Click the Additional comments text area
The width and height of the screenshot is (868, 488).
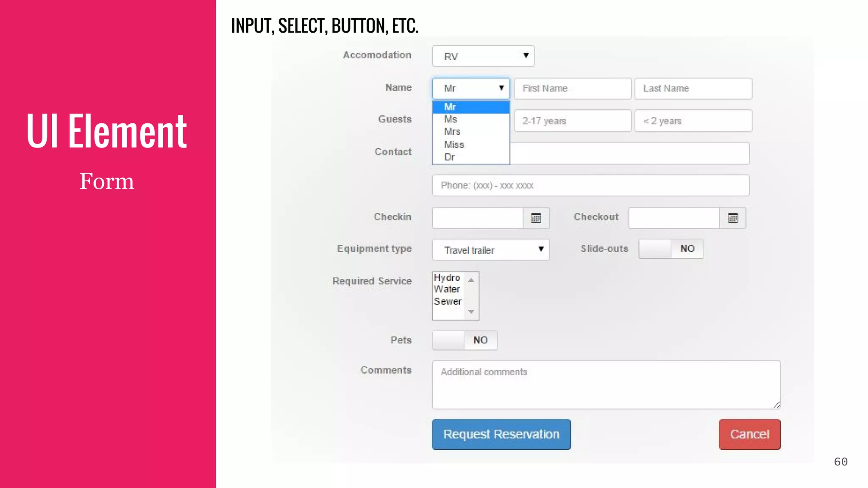tap(606, 385)
